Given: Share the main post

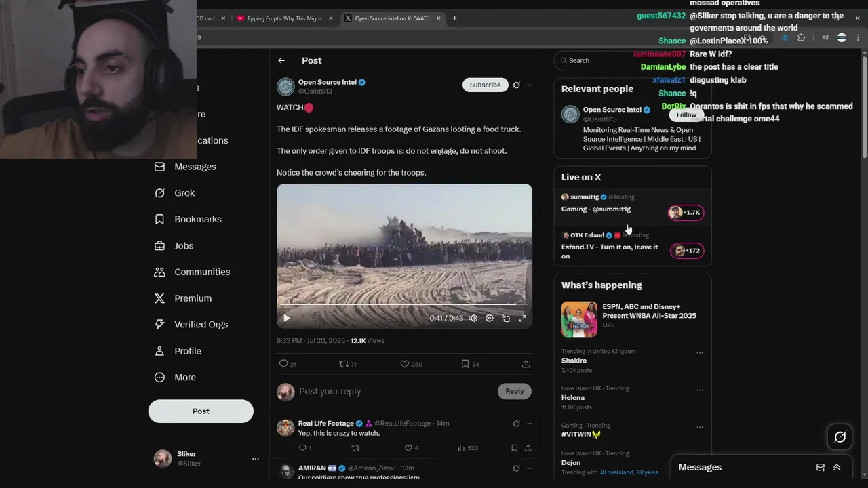Looking at the screenshot, I should (x=526, y=364).
